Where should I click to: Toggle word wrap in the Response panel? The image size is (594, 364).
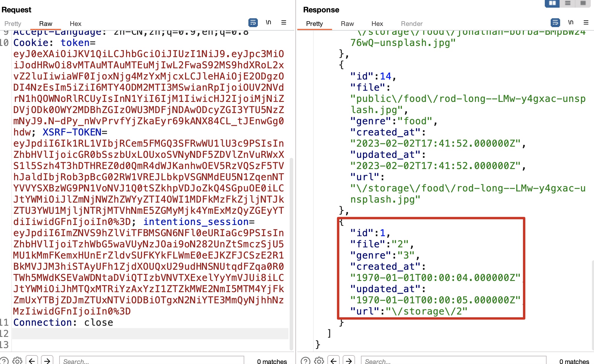pyautogui.click(x=555, y=23)
